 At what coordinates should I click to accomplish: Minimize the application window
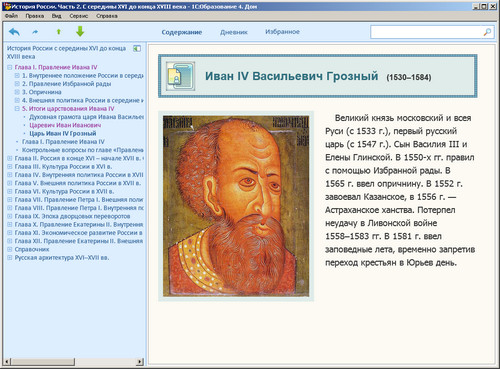tap(476, 6)
